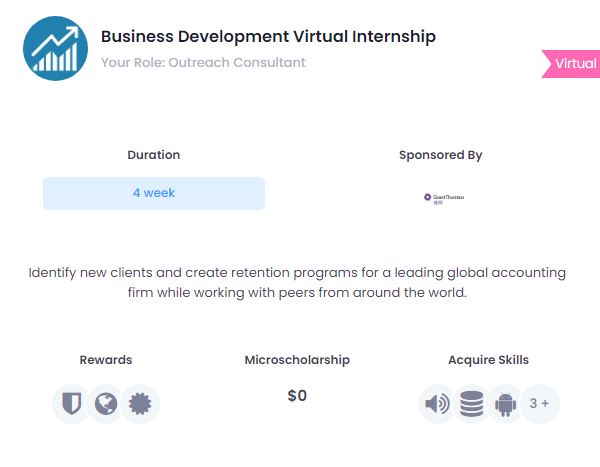This screenshot has width=600, height=467.
Task: Click the Rewards section heading
Action: (106, 360)
